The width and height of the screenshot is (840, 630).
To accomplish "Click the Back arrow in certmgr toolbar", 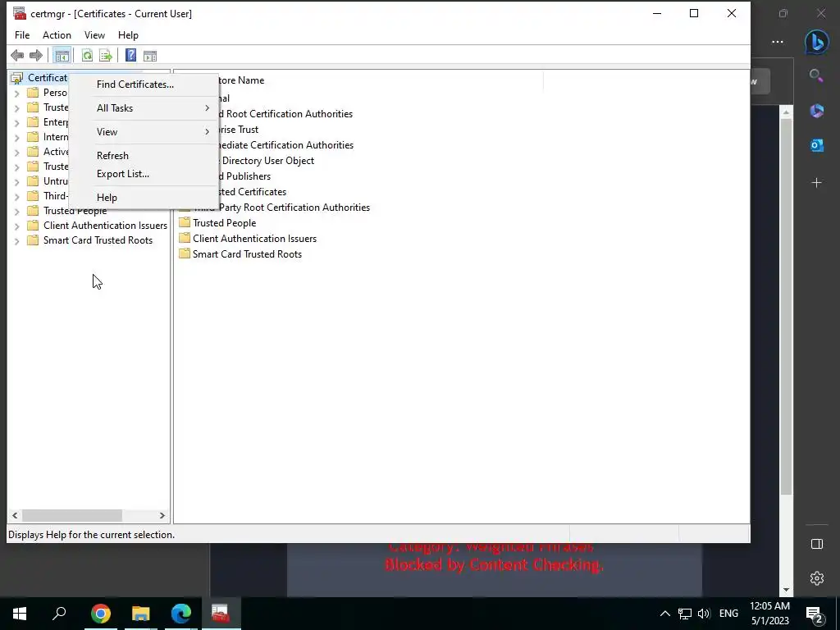I will pos(17,55).
